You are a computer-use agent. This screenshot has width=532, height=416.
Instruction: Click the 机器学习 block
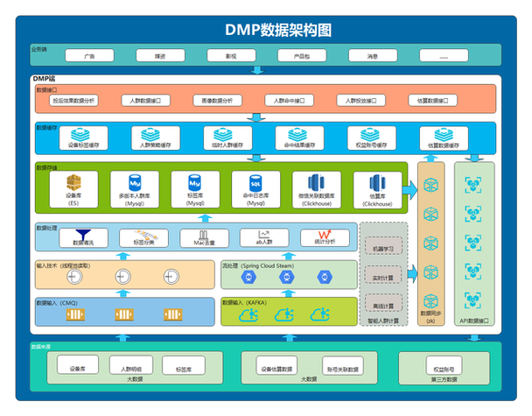[x=381, y=249]
